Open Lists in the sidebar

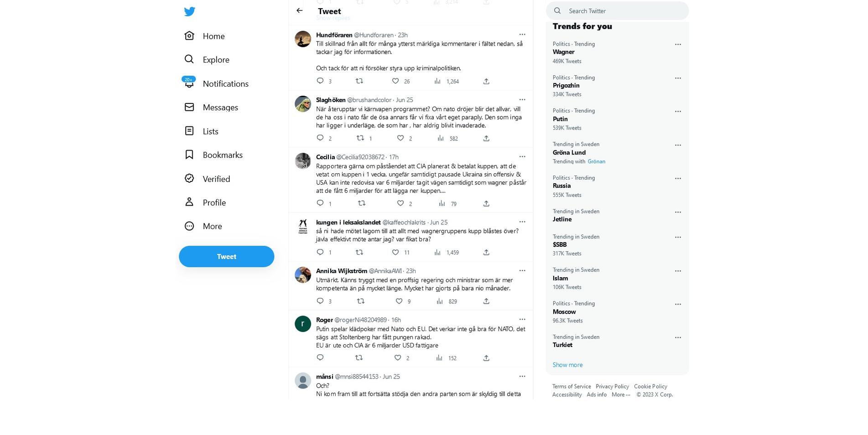click(210, 131)
